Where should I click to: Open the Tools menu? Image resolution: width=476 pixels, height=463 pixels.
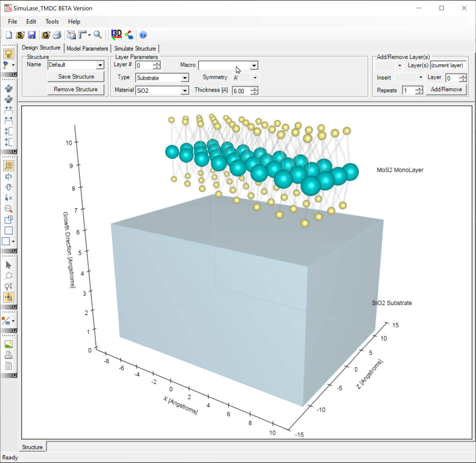[52, 22]
